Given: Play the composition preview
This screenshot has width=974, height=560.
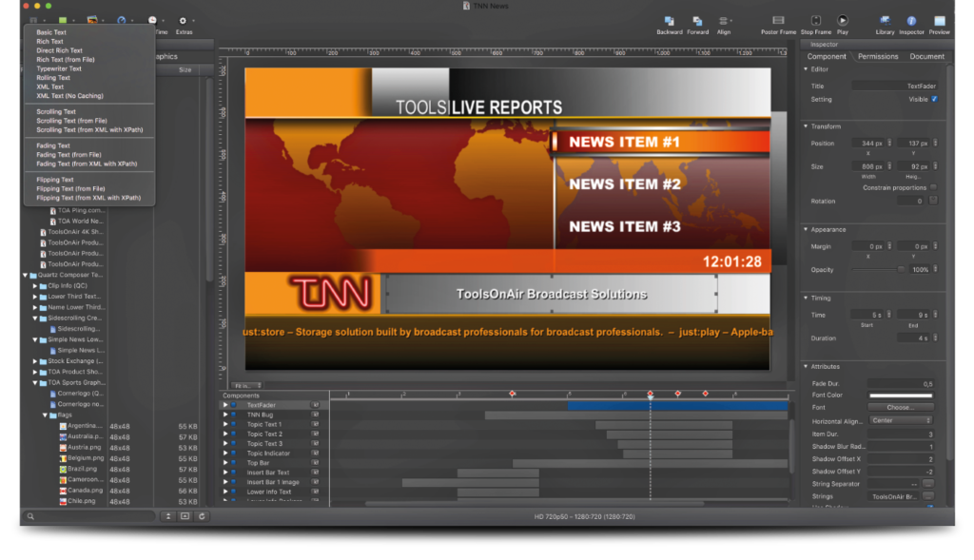Looking at the screenshot, I should (843, 21).
